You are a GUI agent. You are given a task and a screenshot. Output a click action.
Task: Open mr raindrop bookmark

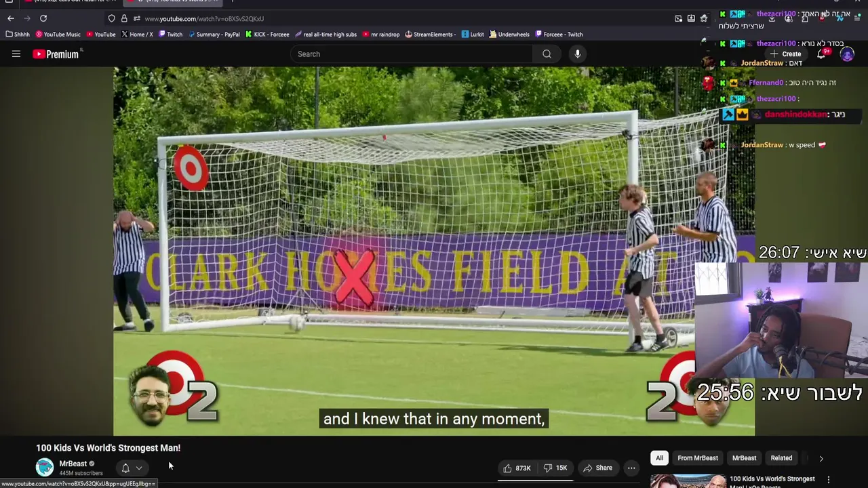(381, 35)
